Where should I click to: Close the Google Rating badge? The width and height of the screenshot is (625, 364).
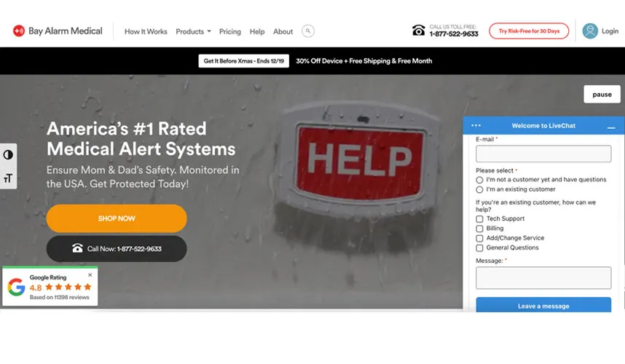[x=90, y=274]
